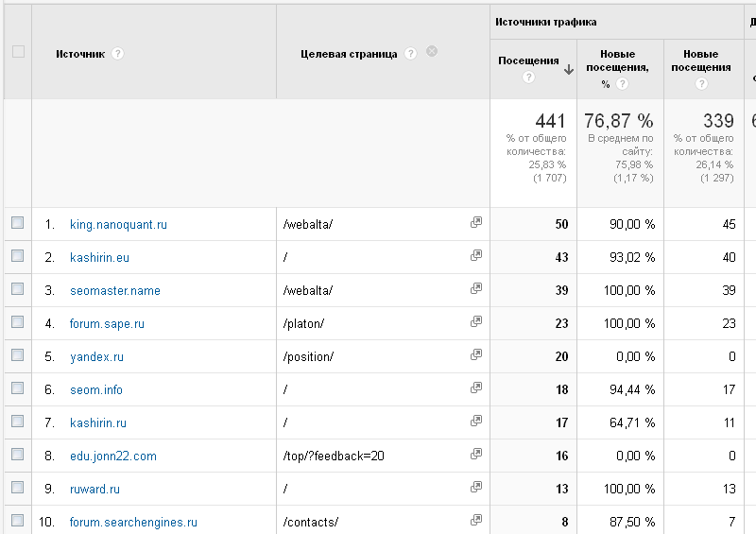Select the /contacts/ landing page cell
This screenshot has width=756, height=534.
pos(311,523)
